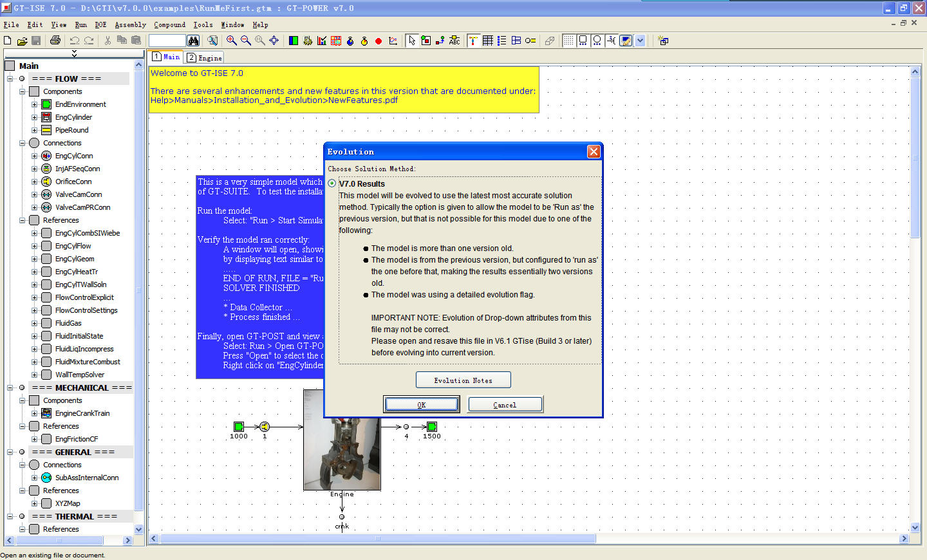Select the arrow pointer tool

[x=412, y=41]
